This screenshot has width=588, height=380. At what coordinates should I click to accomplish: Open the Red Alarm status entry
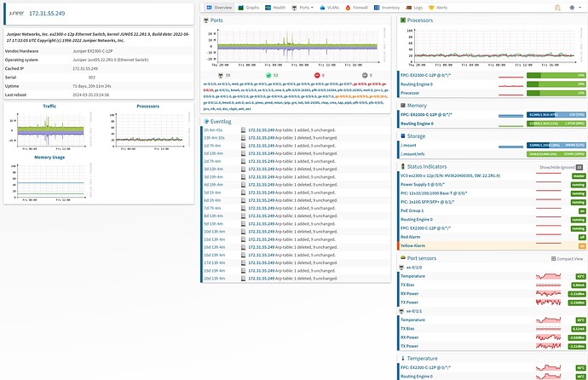[410, 237]
